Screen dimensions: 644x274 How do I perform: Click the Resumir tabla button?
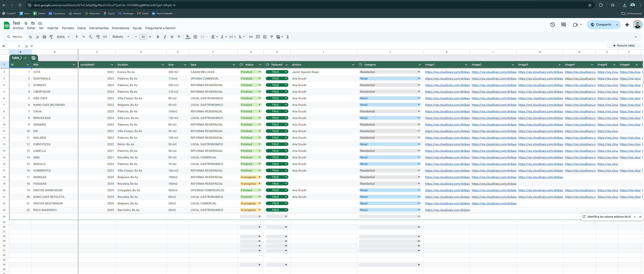pyautogui.click(x=623, y=46)
